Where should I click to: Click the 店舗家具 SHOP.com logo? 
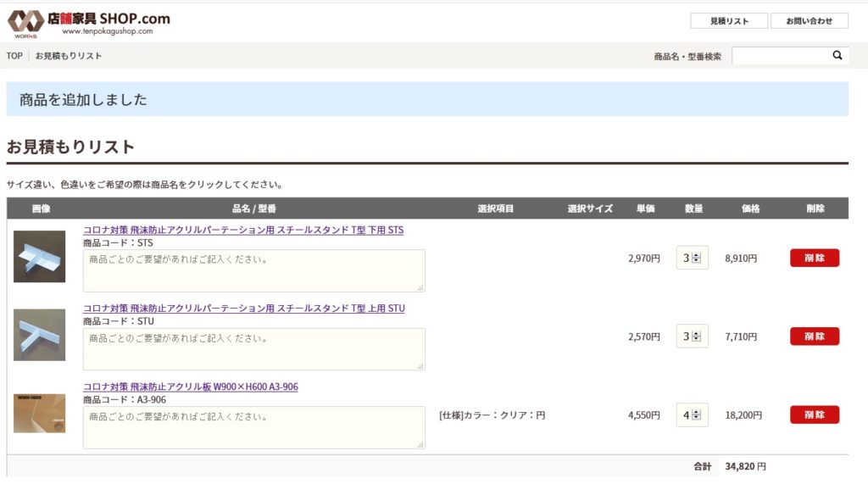(x=88, y=24)
